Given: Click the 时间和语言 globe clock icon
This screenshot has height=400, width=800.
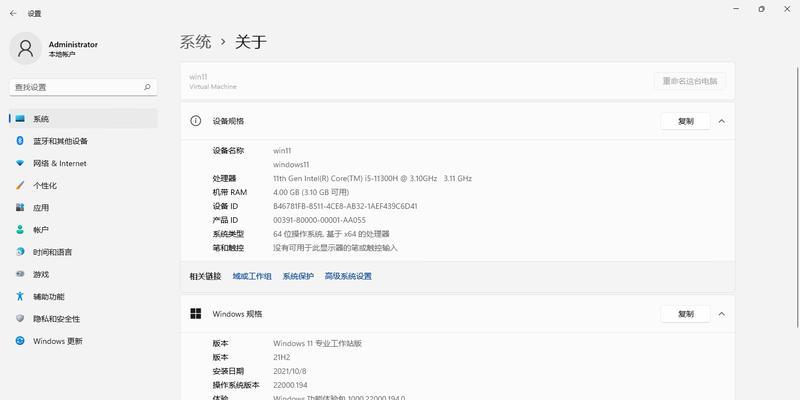Looking at the screenshot, I should pyautogui.click(x=20, y=252).
